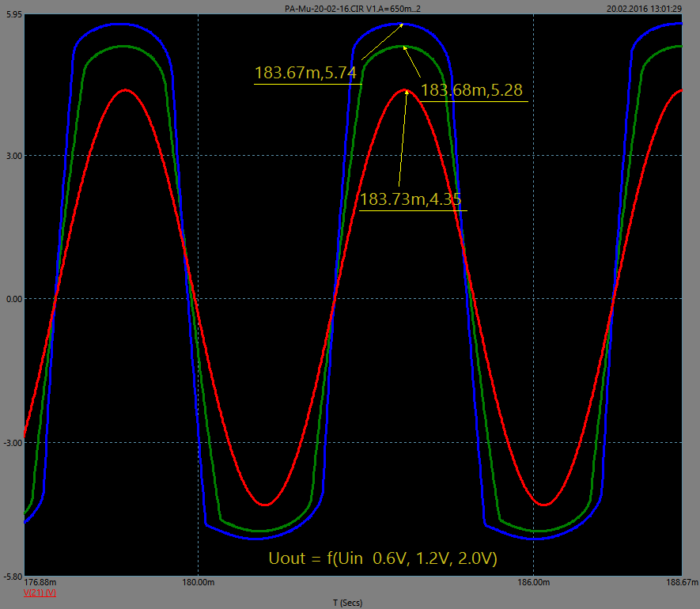Screen dimensions: 700x609
Task: Click the green curve peak at 5.28
Action: pos(404,47)
